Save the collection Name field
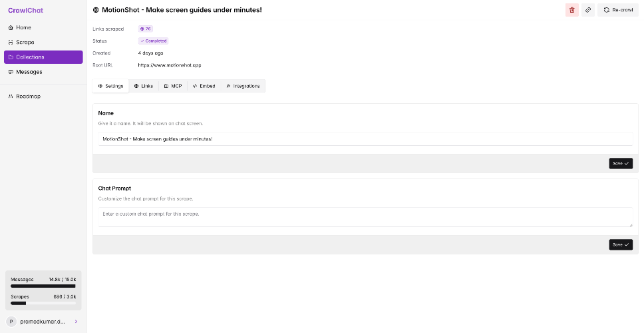 620,163
